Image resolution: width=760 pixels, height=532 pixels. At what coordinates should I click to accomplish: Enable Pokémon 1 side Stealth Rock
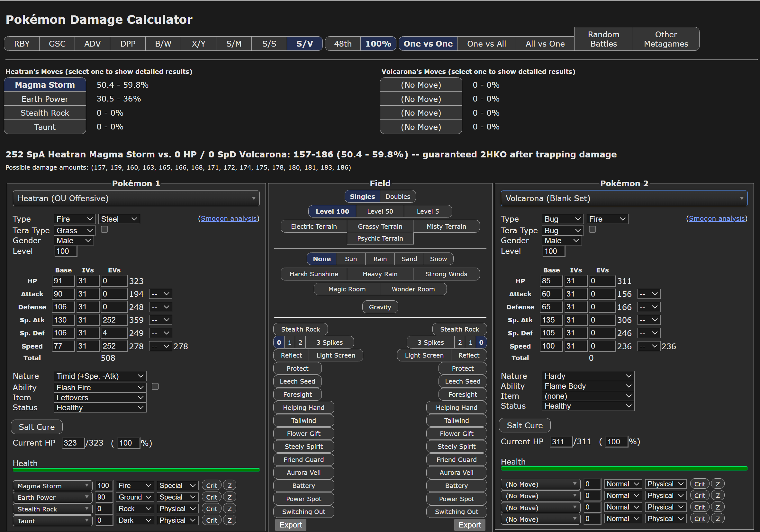300,329
